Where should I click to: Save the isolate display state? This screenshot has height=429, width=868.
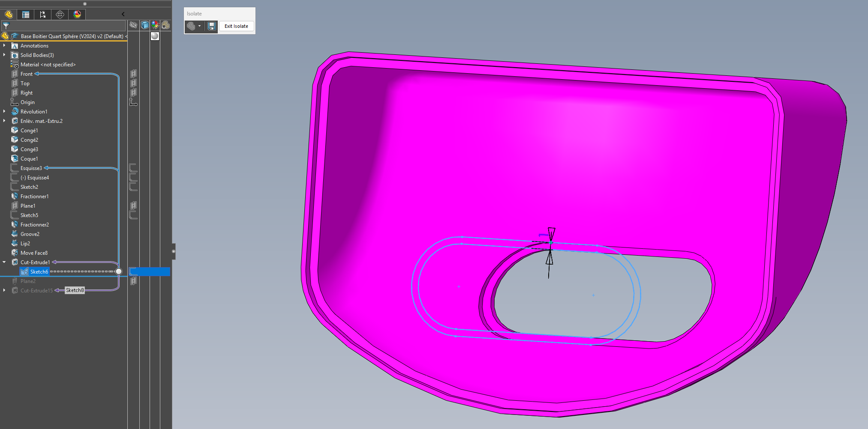pyautogui.click(x=212, y=26)
